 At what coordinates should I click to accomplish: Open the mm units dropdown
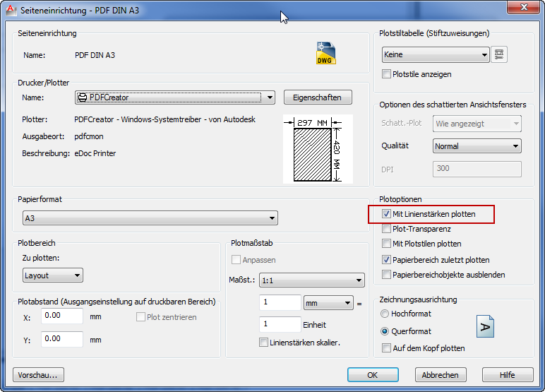point(328,303)
